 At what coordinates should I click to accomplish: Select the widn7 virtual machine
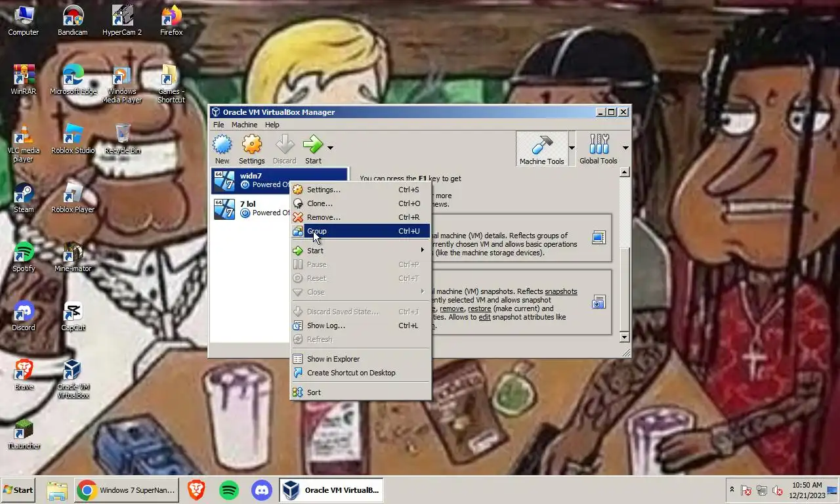pyautogui.click(x=279, y=180)
